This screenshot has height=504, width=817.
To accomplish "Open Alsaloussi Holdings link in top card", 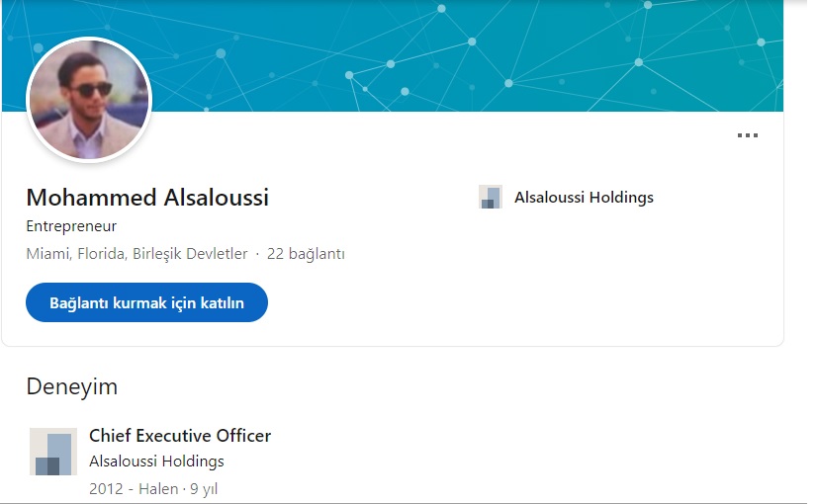I will [x=584, y=198].
